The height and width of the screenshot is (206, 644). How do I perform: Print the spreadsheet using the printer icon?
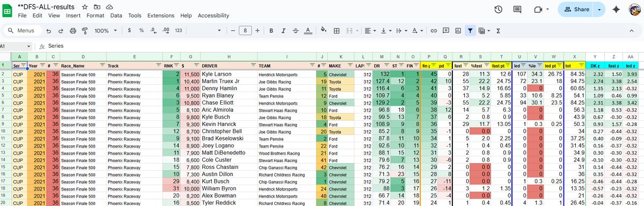73,31
